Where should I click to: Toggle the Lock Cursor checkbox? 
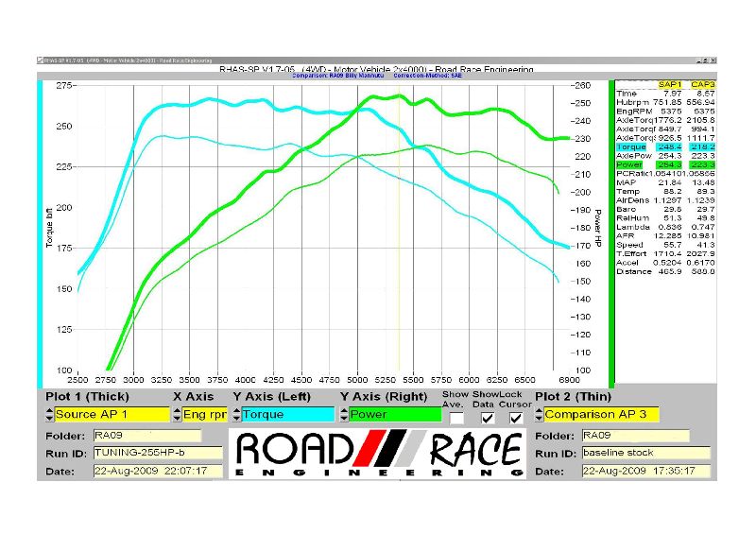(515, 417)
